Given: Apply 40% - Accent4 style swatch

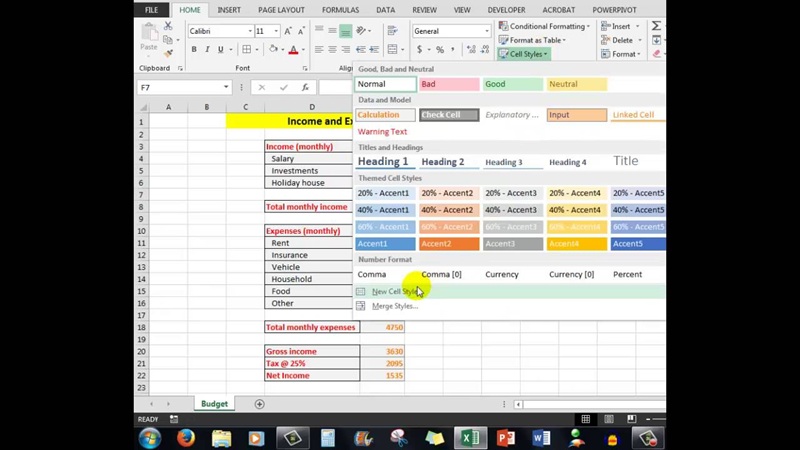Looking at the screenshot, I should (577, 210).
